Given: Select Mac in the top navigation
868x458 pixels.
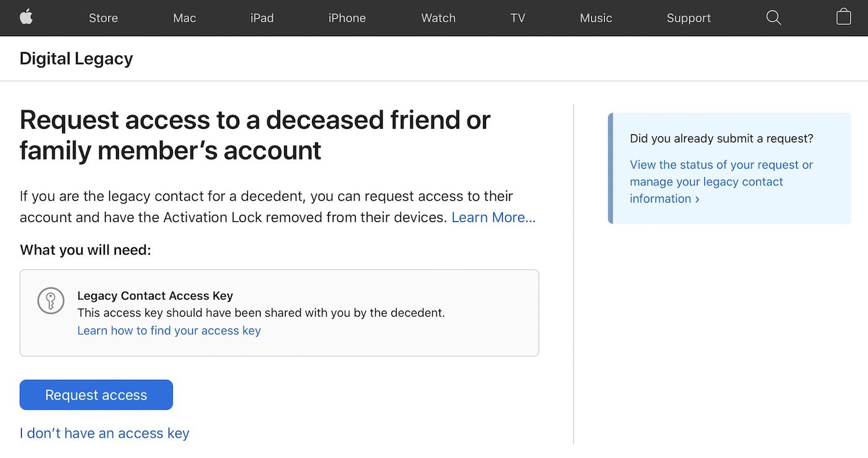Looking at the screenshot, I should tap(184, 18).
